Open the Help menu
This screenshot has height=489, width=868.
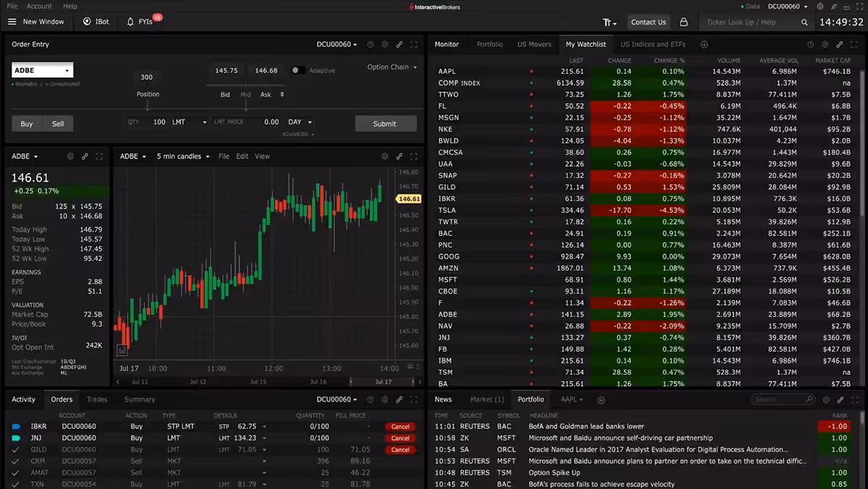tap(70, 7)
